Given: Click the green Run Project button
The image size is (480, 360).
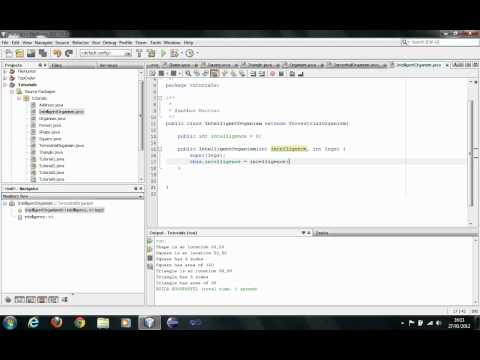Looking at the screenshot, I should (163, 53).
